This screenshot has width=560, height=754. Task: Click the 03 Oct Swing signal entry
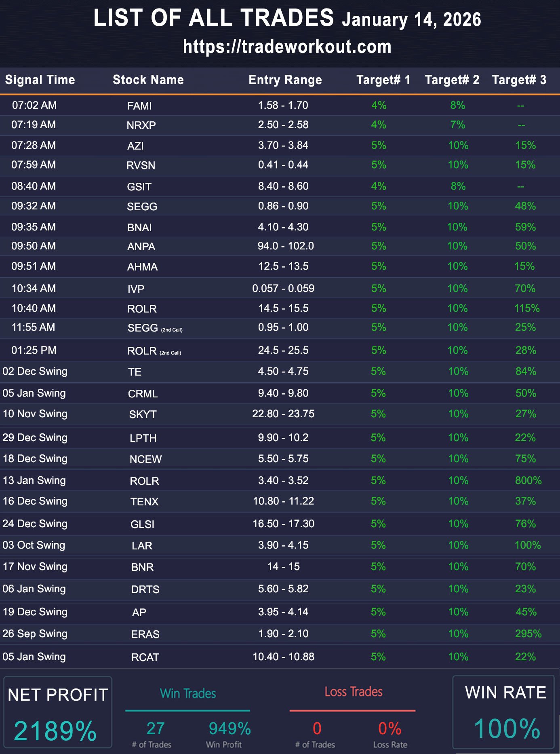[x=34, y=545]
